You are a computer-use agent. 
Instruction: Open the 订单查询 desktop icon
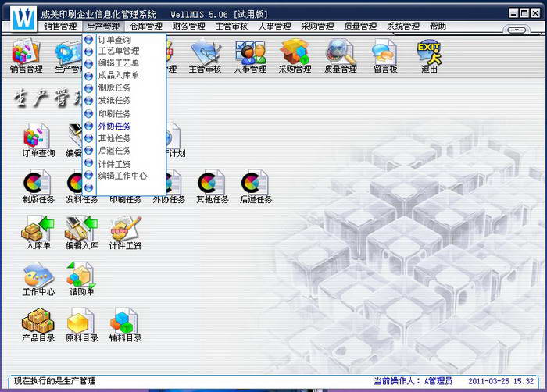coord(38,140)
